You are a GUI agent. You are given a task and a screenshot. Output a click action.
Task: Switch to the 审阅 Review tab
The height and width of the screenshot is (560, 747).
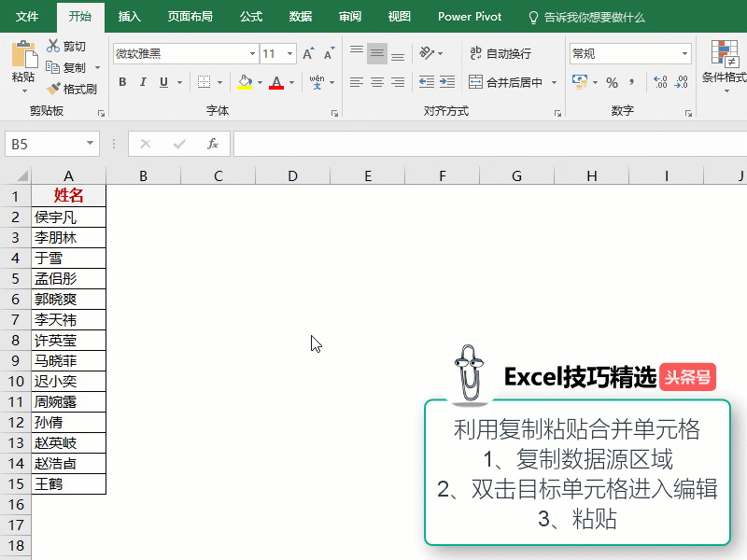350,17
